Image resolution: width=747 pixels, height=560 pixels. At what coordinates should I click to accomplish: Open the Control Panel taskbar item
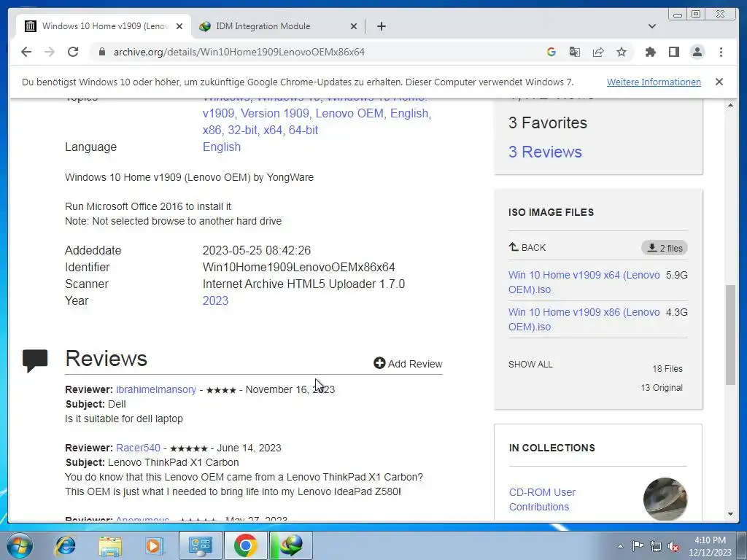point(200,545)
